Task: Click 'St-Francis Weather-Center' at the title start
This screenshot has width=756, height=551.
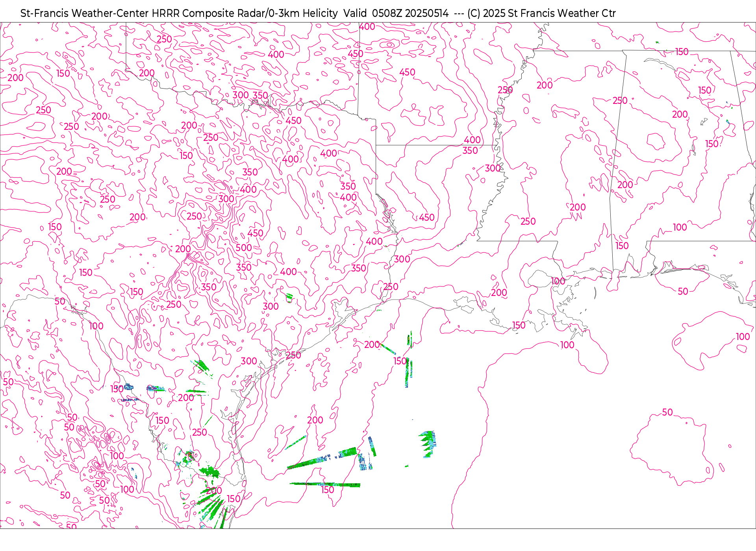Action: tap(85, 13)
